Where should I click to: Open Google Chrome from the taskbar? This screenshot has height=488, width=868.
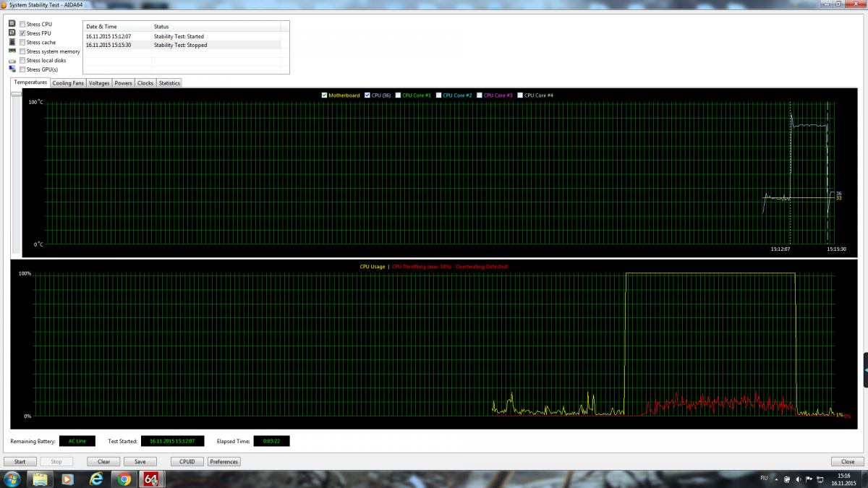coord(124,479)
